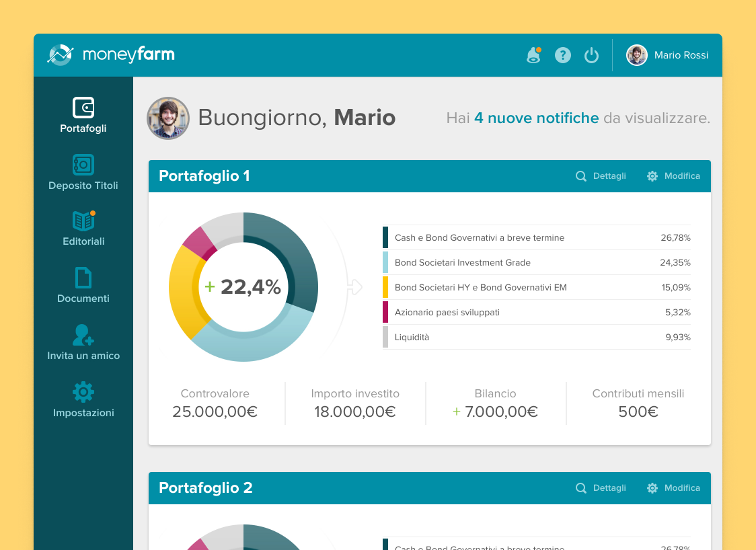
Task: Open Dettagli for Portafoglio 1
Action: (609, 176)
